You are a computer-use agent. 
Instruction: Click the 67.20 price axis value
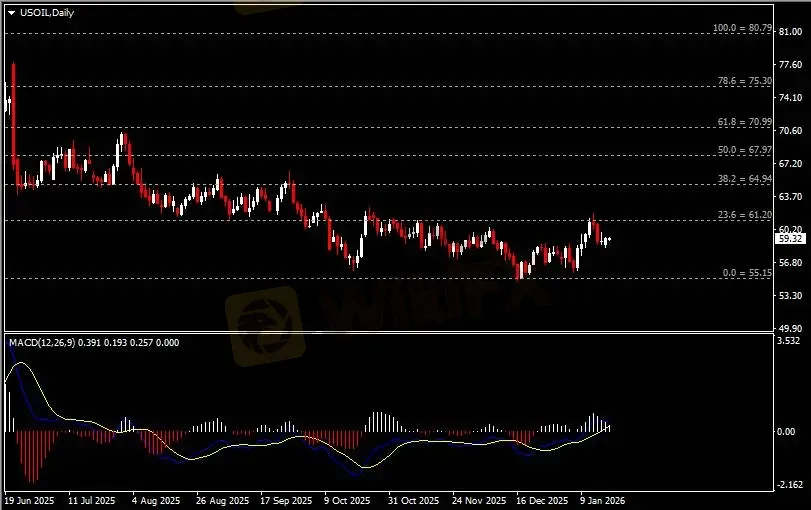pyautogui.click(x=790, y=164)
